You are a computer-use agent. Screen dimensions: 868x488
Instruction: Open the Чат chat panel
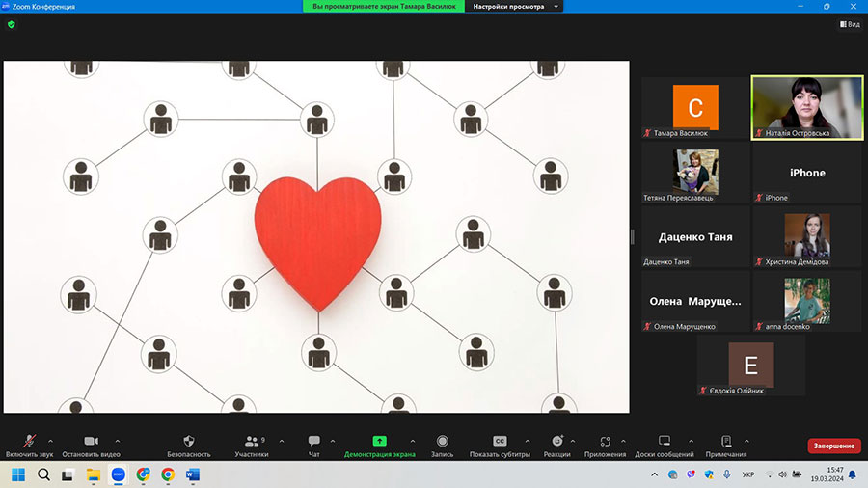pyautogui.click(x=313, y=442)
